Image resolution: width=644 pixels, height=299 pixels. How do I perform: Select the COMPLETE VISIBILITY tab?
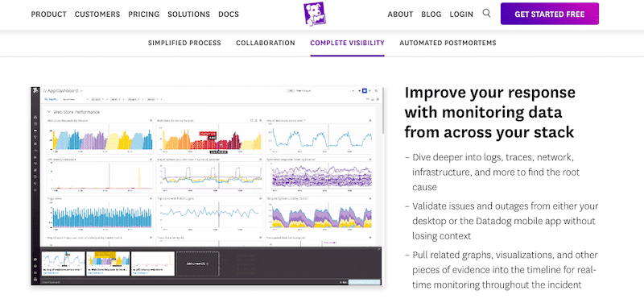pos(348,43)
